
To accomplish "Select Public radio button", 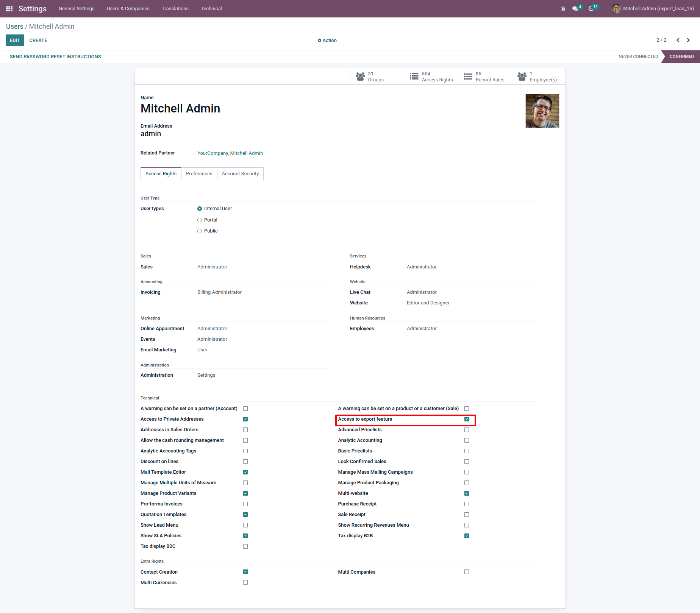I will (200, 231).
